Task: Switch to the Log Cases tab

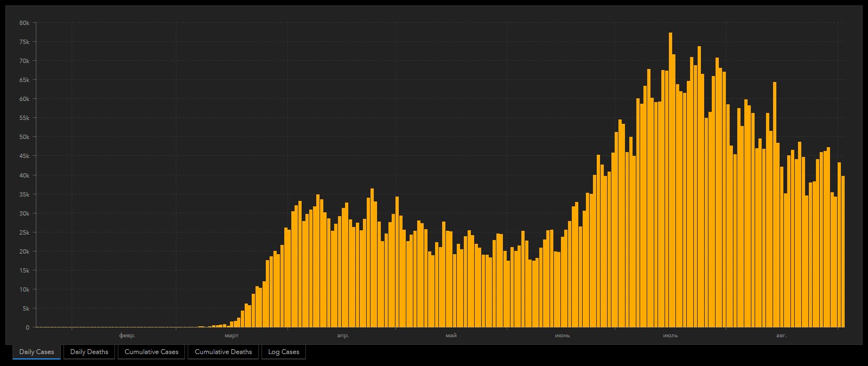Action: pos(284,352)
